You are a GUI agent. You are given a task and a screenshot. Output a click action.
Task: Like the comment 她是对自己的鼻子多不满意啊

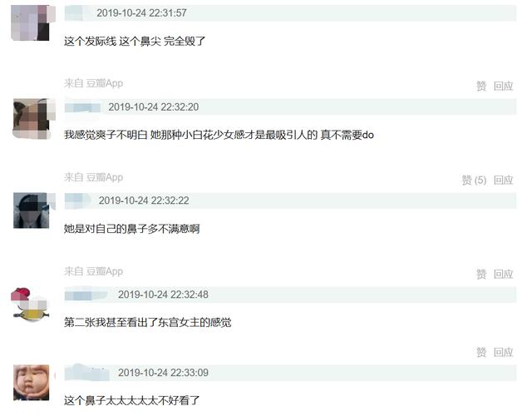pyautogui.click(x=481, y=274)
